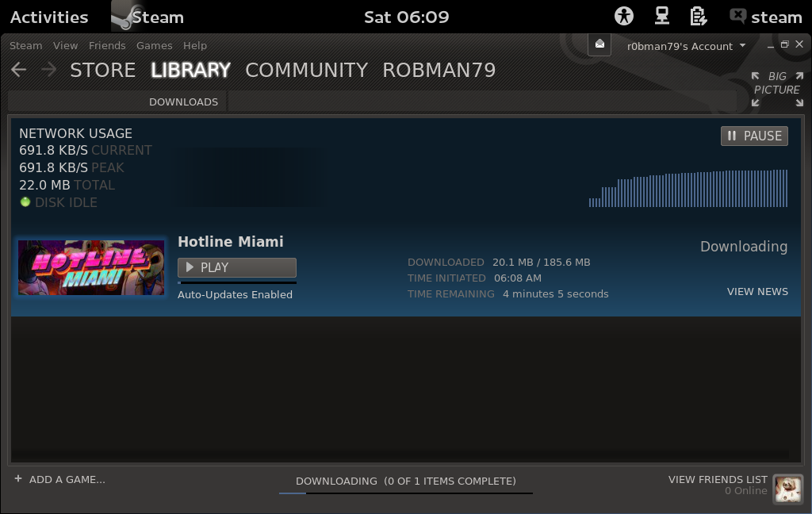The height and width of the screenshot is (514, 812).
Task: Click the green disk idle indicator
Action: coord(25,202)
